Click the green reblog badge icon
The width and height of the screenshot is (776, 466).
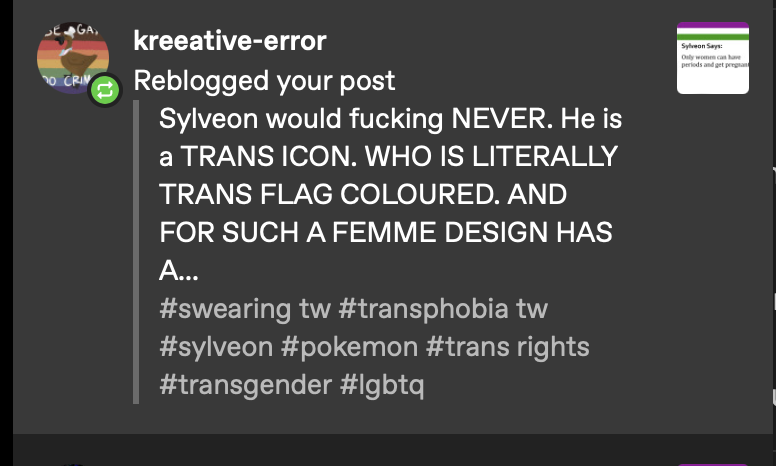click(x=105, y=91)
